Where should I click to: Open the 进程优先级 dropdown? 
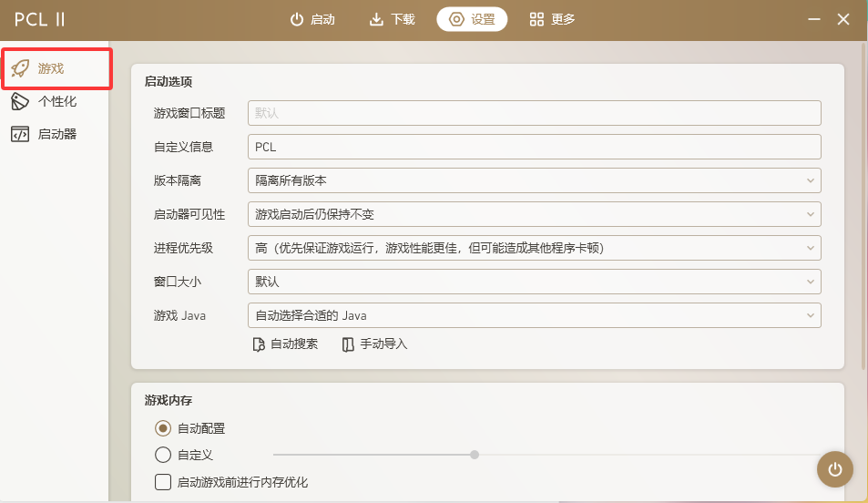535,248
